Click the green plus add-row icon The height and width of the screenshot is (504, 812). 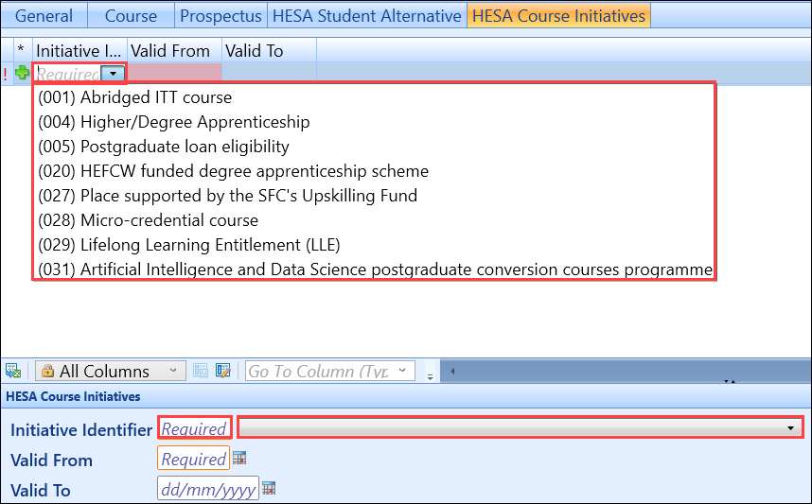point(22,73)
